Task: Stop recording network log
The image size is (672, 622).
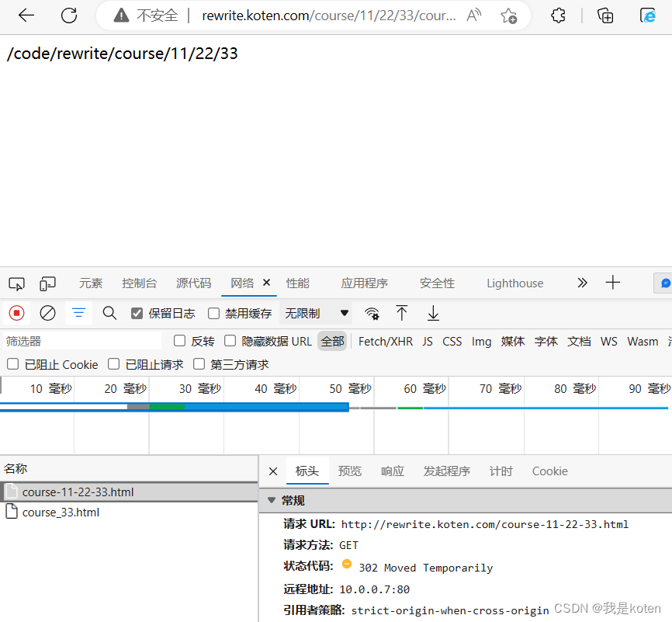Action: pos(16,313)
